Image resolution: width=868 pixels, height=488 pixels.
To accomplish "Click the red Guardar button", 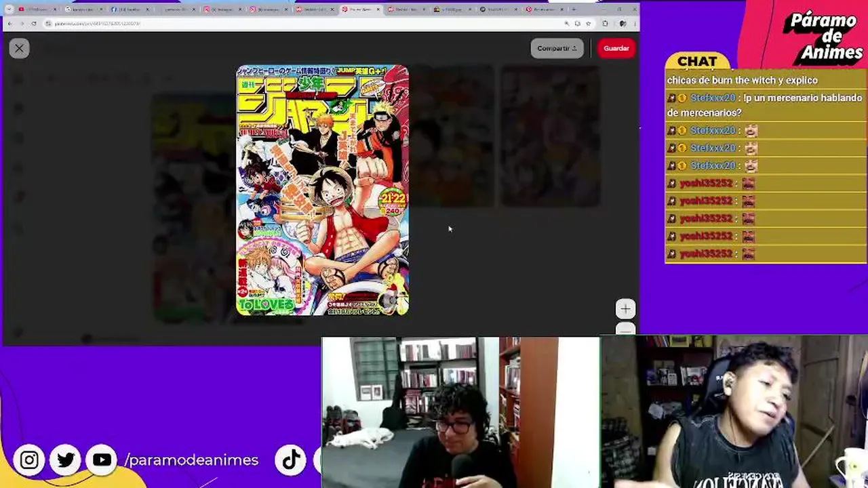I will pos(616,48).
